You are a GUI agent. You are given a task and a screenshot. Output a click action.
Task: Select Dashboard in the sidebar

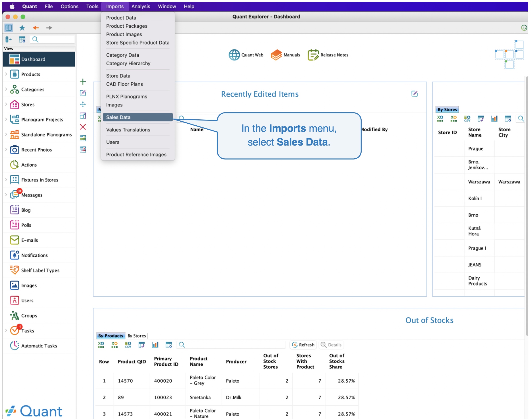click(x=39, y=59)
